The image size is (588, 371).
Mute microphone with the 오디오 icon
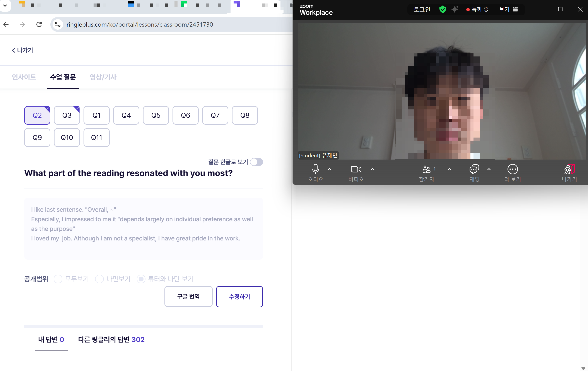(x=315, y=169)
